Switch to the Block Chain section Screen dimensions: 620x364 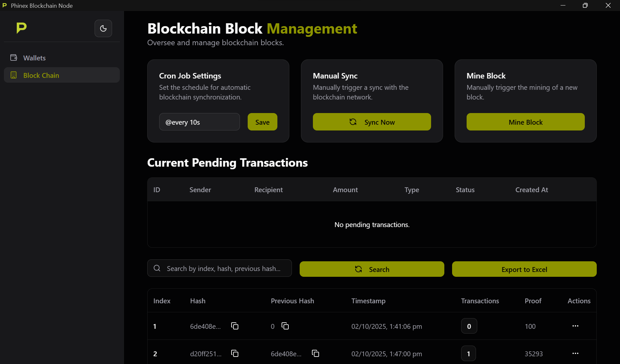tap(41, 75)
